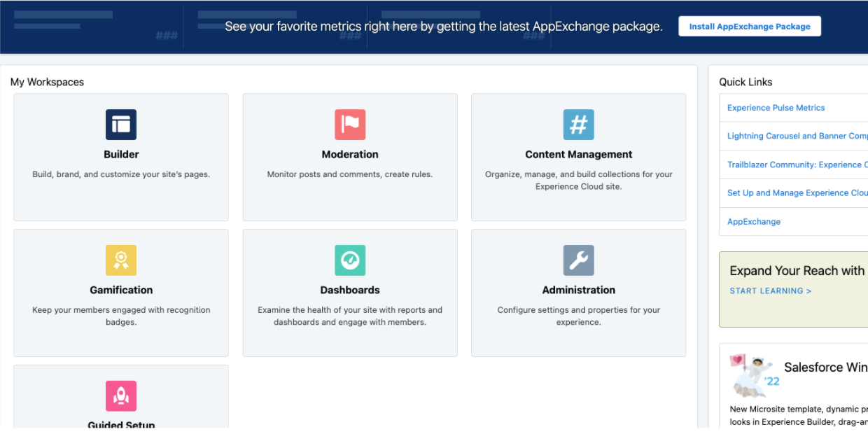Click the Content Management hashtag icon

click(579, 125)
